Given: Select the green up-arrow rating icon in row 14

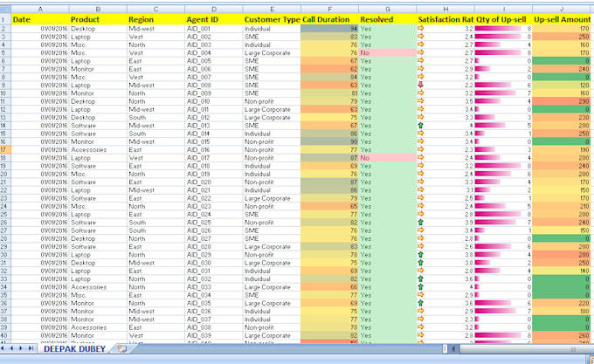Looking at the screenshot, I should (420, 125).
